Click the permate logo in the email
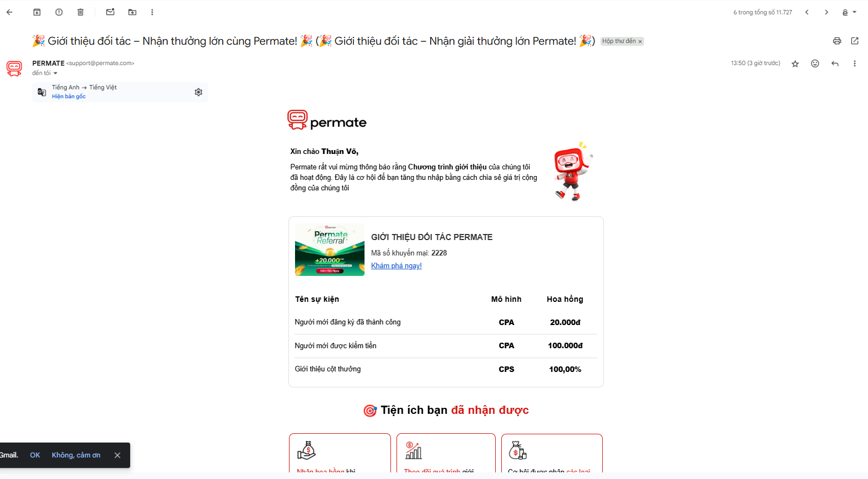The image size is (868, 479). click(x=327, y=120)
